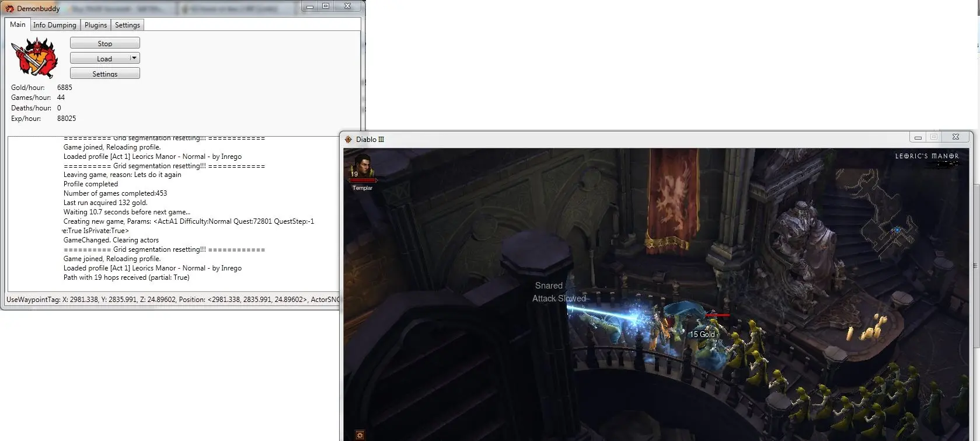Screen dimensions: 980x441
Task: Click log line 'Number of games completed:453'
Action: (x=115, y=193)
